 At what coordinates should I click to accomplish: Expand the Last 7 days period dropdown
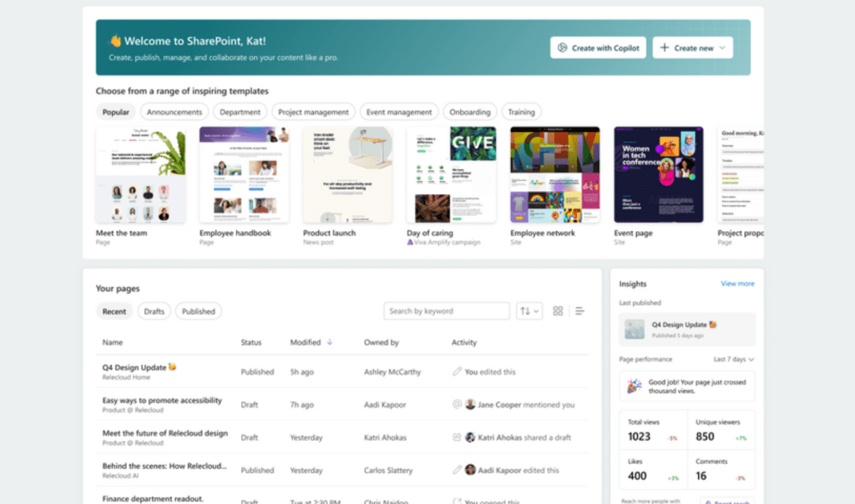pos(735,359)
